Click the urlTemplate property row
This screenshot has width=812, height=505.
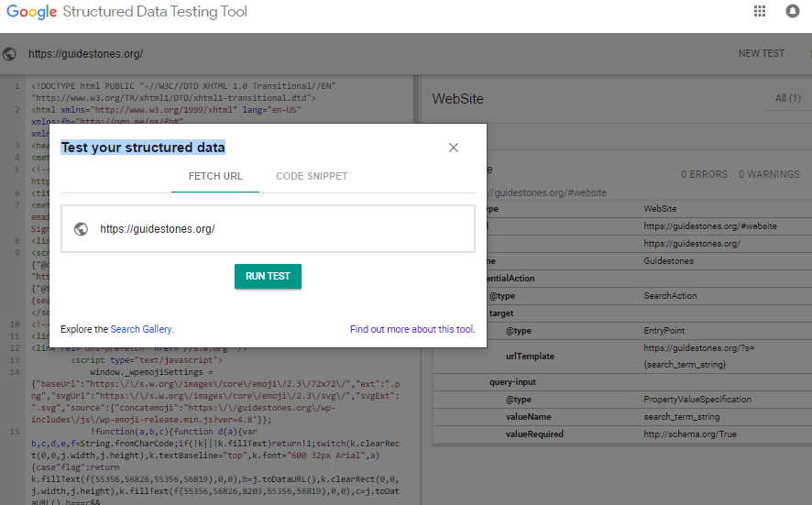(x=623, y=357)
